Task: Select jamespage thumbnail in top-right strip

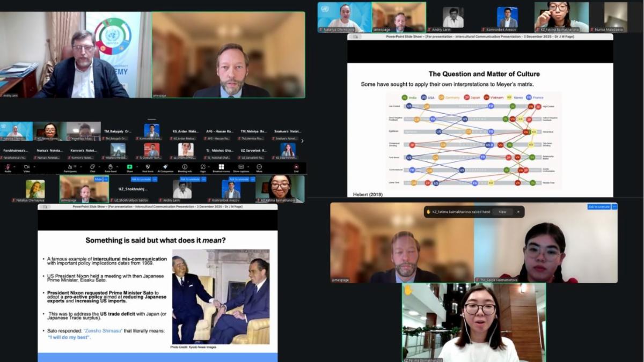Action: click(399, 17)
